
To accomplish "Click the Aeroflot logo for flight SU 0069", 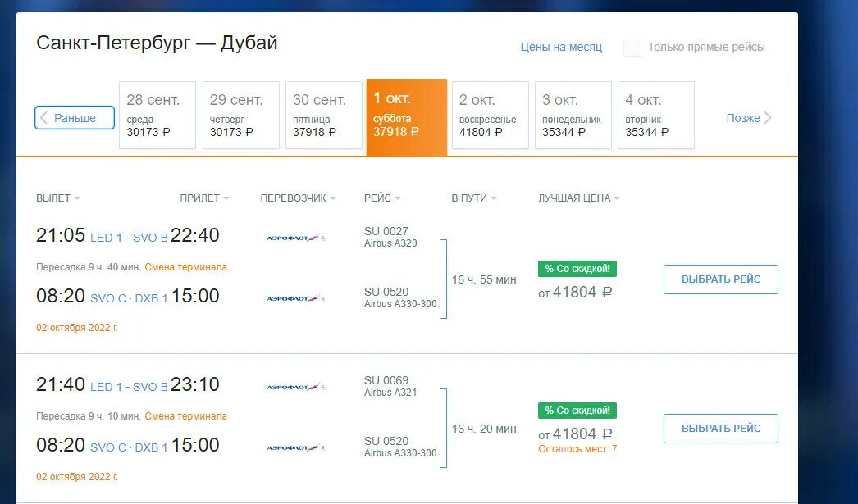I will 296,387.
